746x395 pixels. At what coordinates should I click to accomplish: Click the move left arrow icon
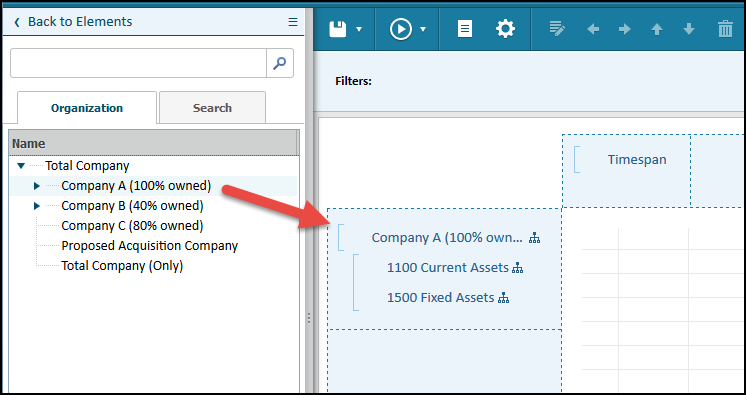(x=593, y=30)
